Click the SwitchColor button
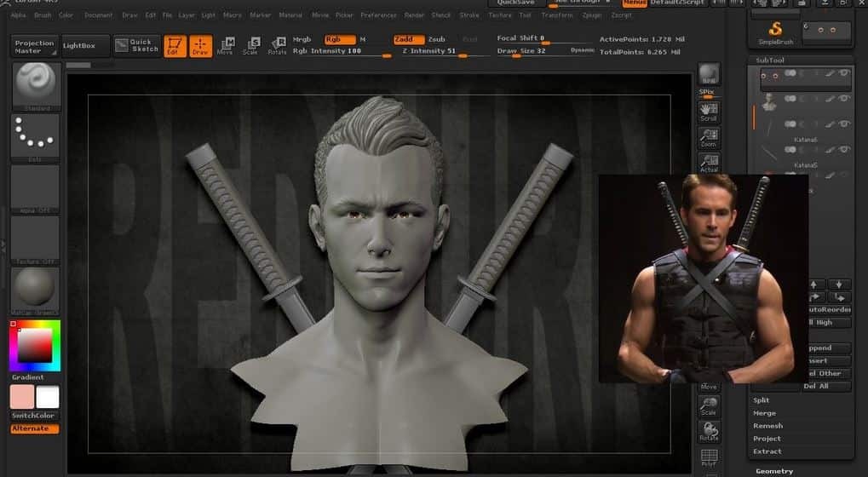 [x=34, y=416]
